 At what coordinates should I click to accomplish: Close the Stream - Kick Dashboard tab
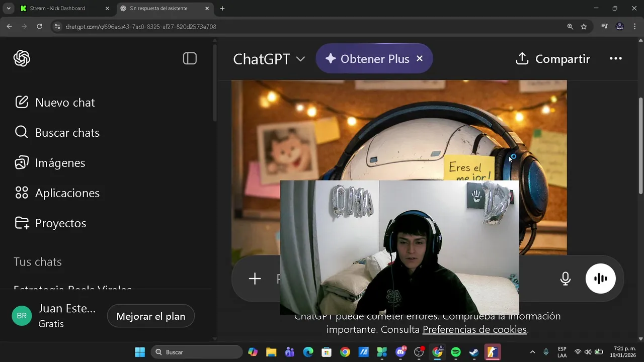click(107, 9)
